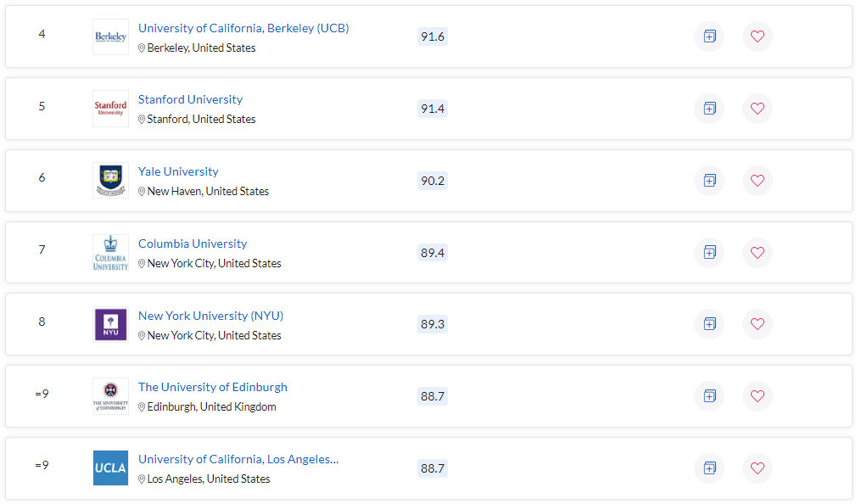Add New York University to compare
856x504 pixels.
coord(709,324)
